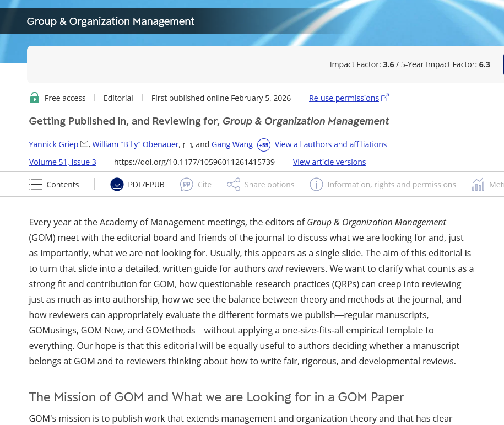Open Share options
The image size is (504, 425).
(269, 185)
